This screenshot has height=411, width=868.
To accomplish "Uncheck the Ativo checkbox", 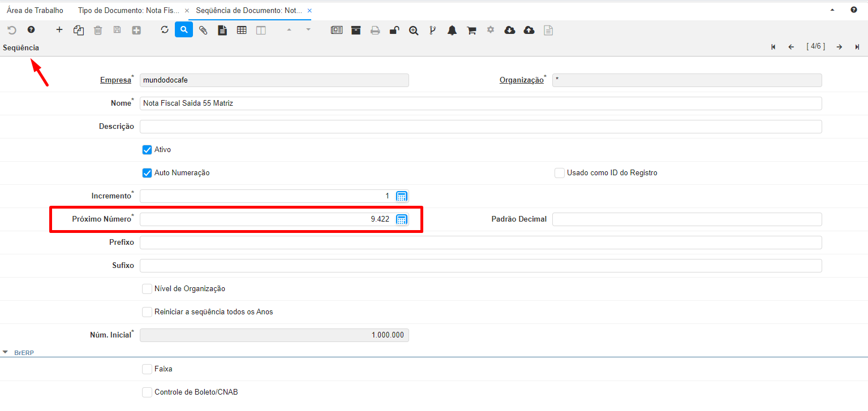I will tap(147, 150).
